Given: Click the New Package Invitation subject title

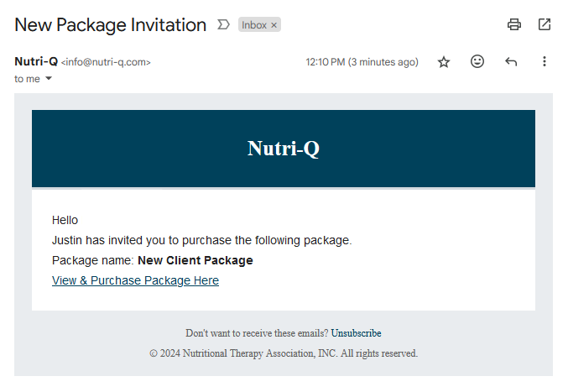Looking at the screenshot, I should pos(111,25).
